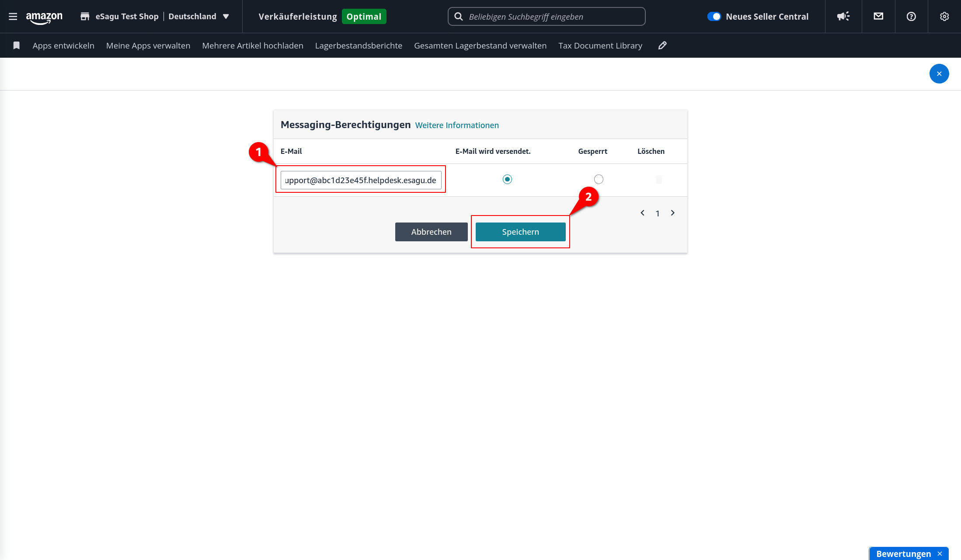The image size is (961, 560).
Task: Open the hamburger main menu
Action: pyautogui.click(x=13, y=17)
